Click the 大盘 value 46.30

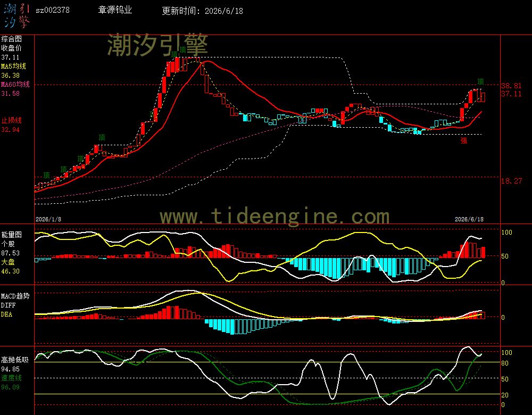click(x=10, y=271)
